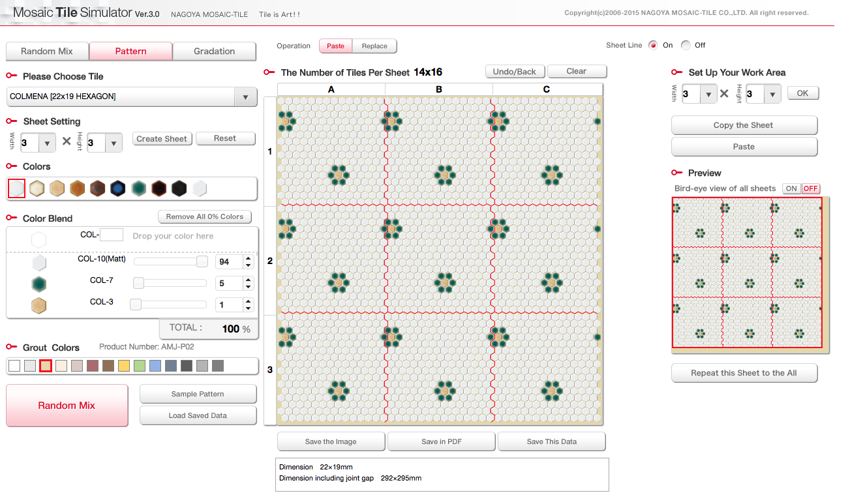Switch to the Gradation tab
Image resolution: width=848 pixels, height=504 pixels.
[x=214, y=51]
